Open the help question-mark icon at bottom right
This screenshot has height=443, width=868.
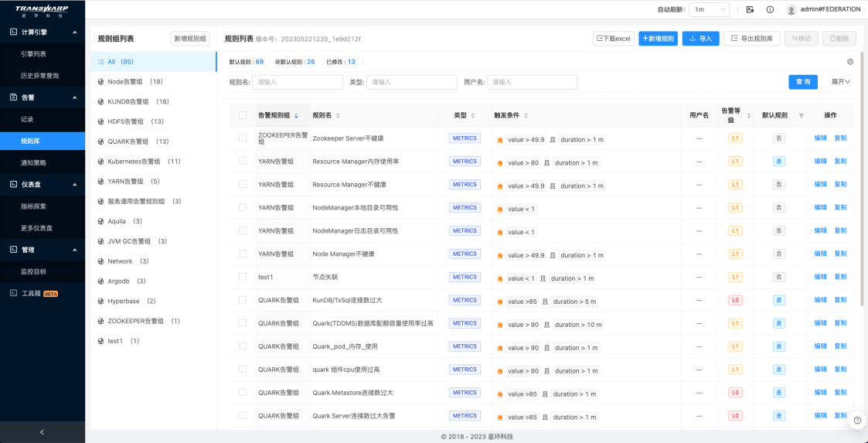click(x=858, y=420)
